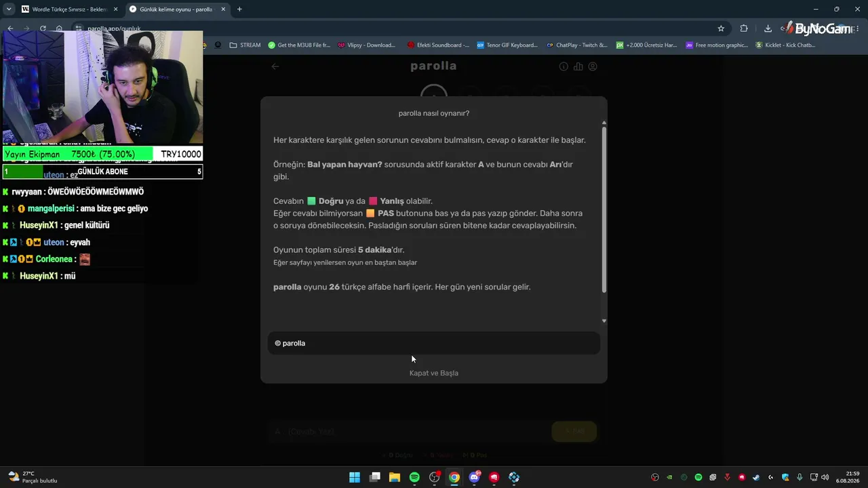Open the browser extensions menu
Screen dimensions: 868x488
click(744, 28)
